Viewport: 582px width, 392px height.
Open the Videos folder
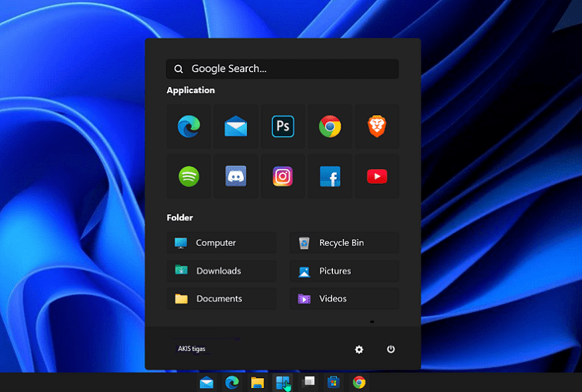tap(345, 298)
